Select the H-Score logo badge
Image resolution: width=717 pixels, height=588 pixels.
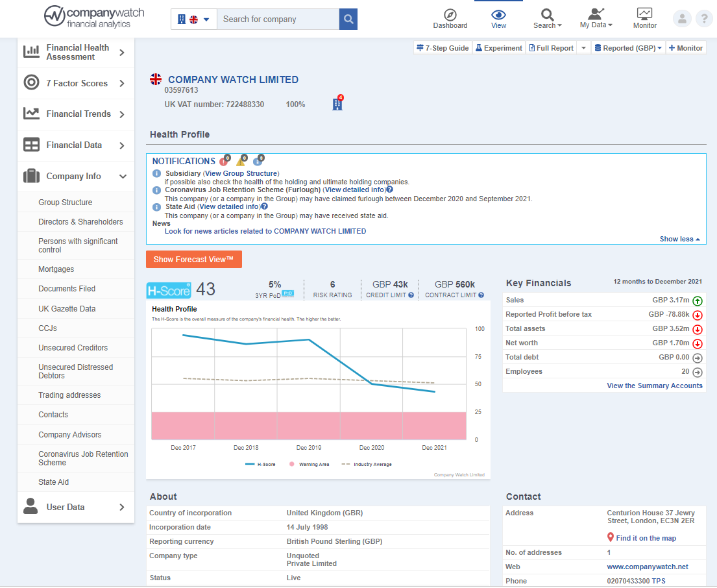click(x=169, y=291)
